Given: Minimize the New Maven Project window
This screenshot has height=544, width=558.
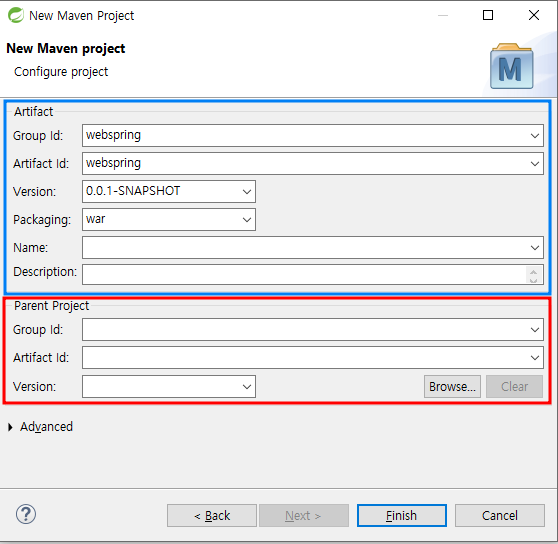Looking at the screenshot, I should tap(443, 15).
